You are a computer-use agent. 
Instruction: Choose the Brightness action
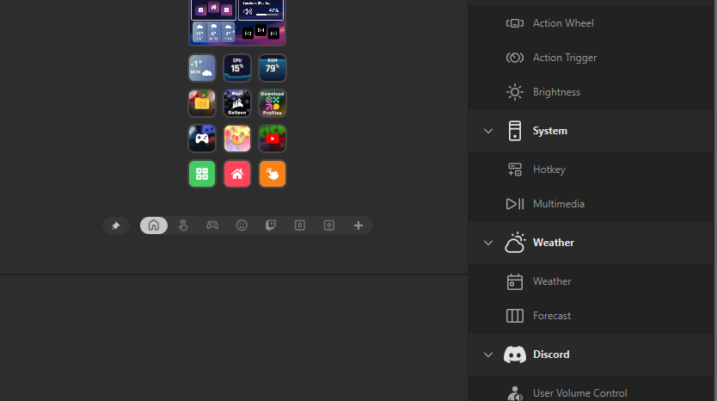click(557, 92)
